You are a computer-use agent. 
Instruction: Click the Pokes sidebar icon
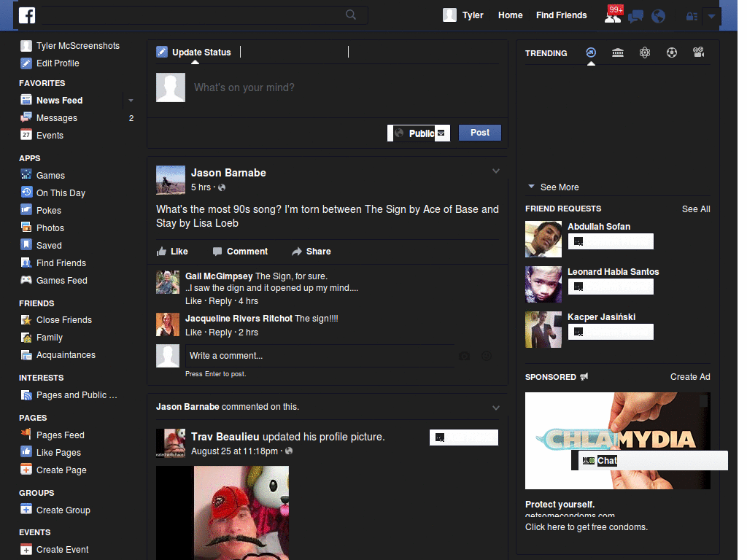point(26,210)
